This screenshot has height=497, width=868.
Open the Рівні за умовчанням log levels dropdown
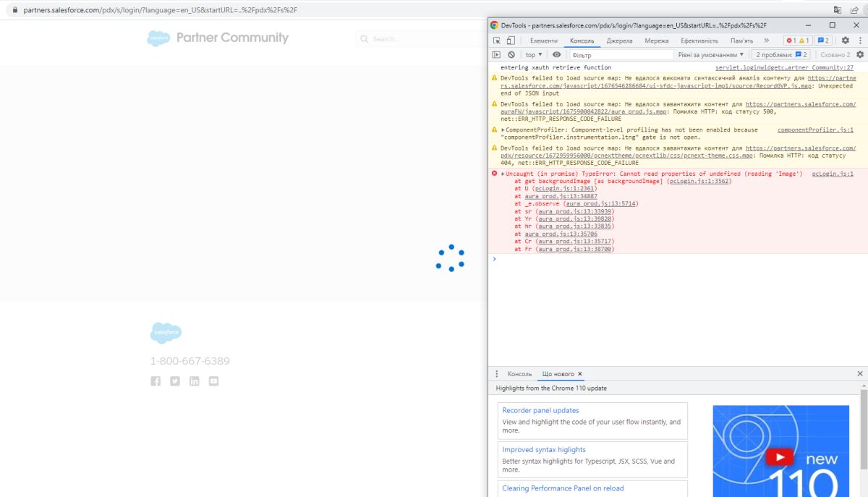[711, 54]
